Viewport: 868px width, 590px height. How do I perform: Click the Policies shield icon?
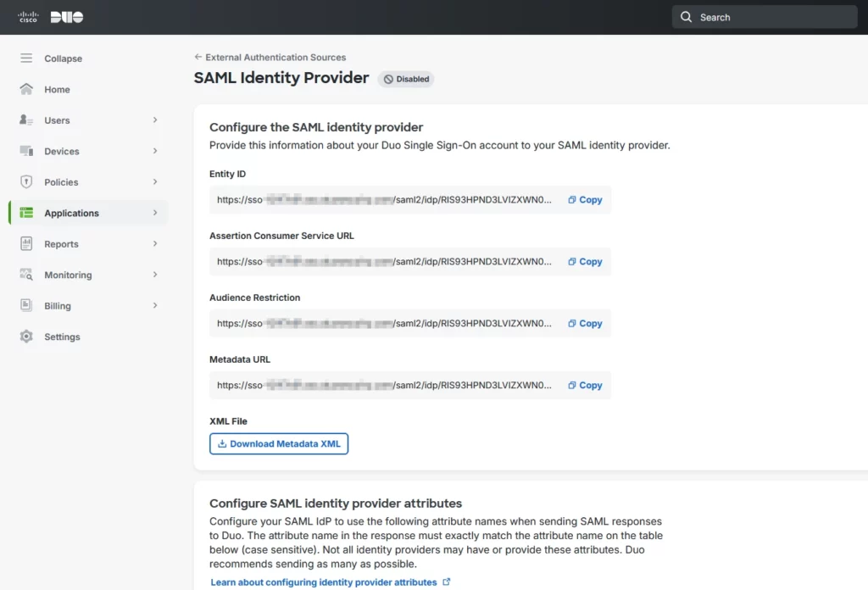26,182
